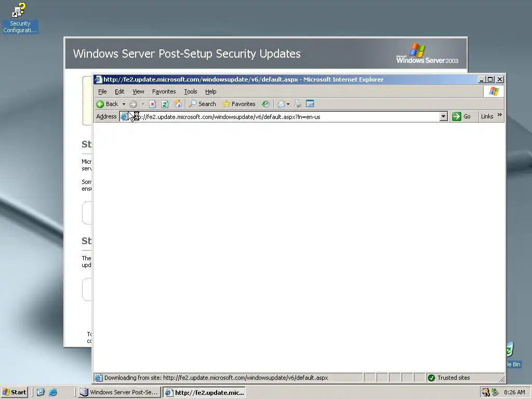Image resolution: width=532 pixels, height=399 pixels.
Task: Click the status bar 'Downloading from site' text
Action: pos(216,378)
